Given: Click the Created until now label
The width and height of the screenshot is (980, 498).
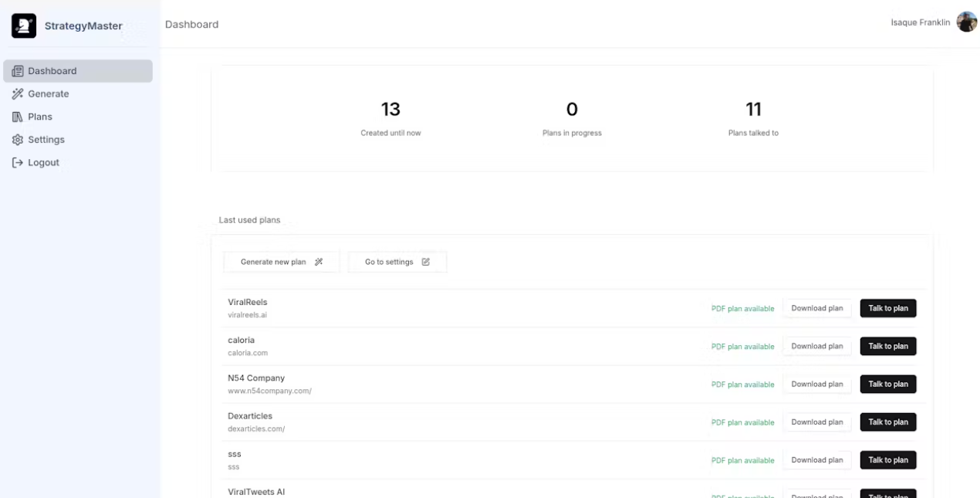Looking at the screenshot, I should (x=390, y=133).
